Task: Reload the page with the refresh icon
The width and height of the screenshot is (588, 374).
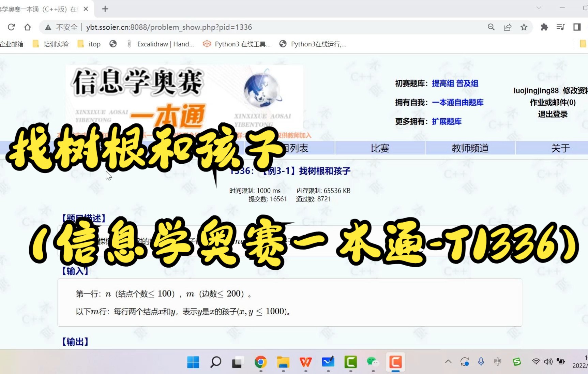Action: coord(11,27)
